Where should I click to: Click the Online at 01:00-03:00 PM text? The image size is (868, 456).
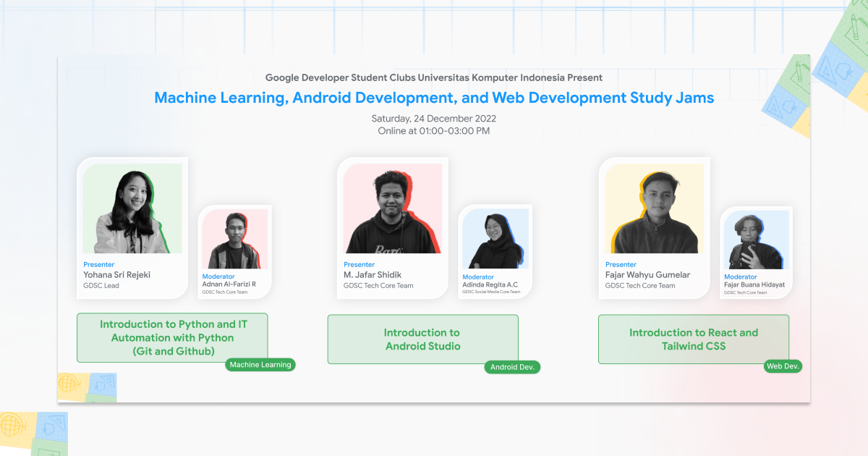pos(434,131)
